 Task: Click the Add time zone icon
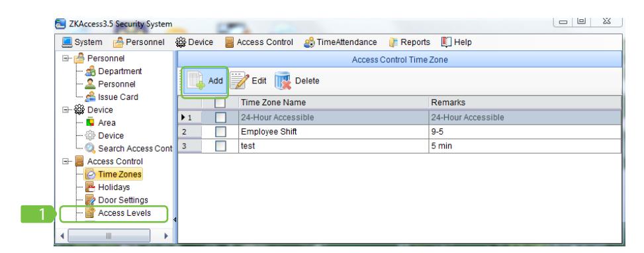click(197, 81)
